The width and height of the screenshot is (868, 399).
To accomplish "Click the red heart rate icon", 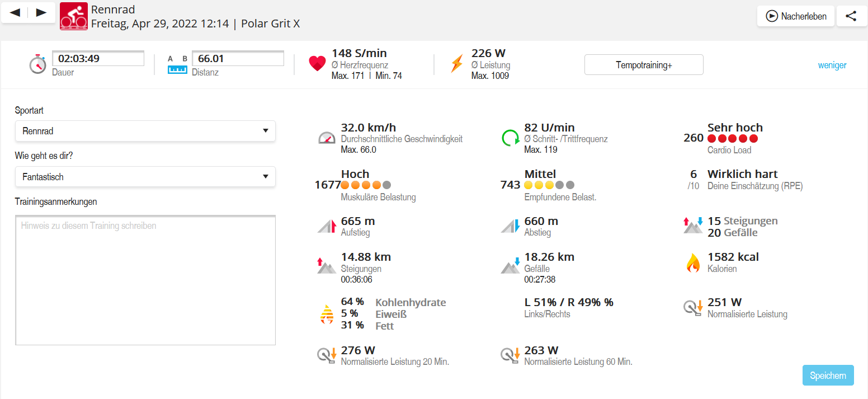I will (317, 64).
